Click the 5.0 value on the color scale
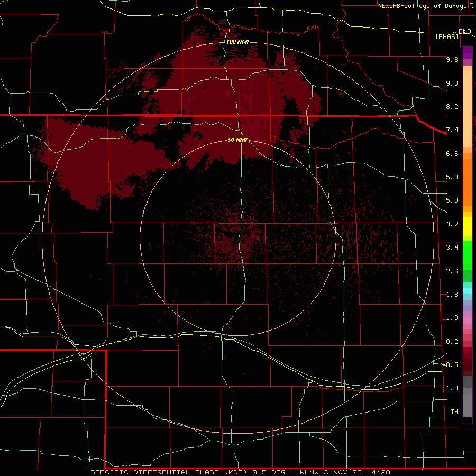 pos(452,200)
